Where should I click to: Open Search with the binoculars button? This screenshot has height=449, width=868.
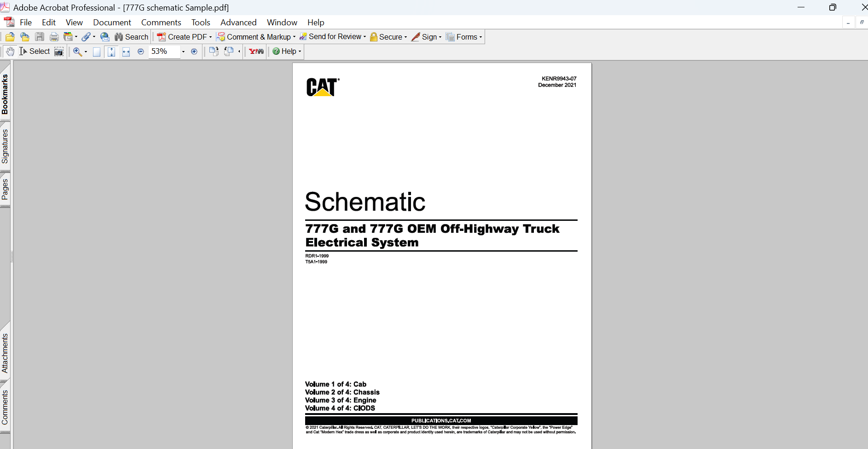pyautogui.click(x=132, y=37)
